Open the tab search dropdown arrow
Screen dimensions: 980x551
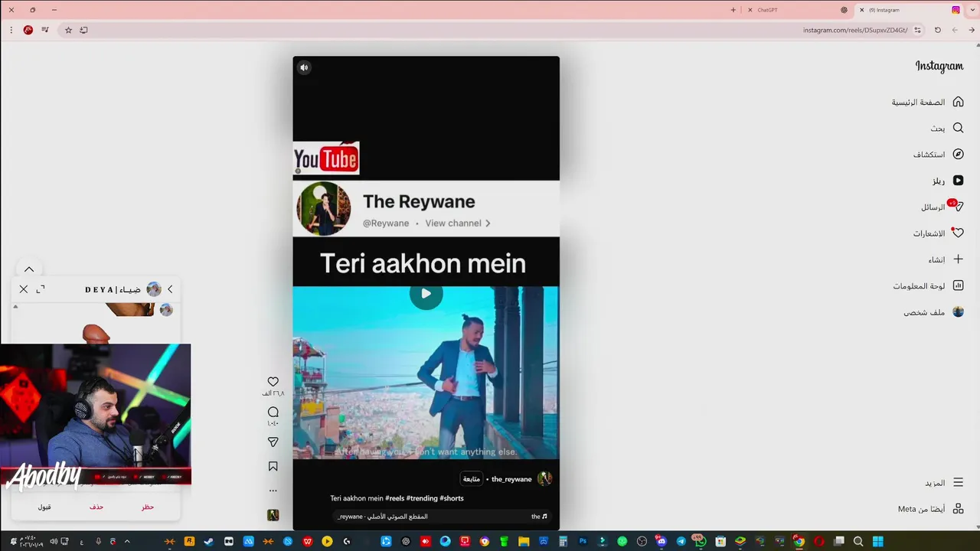click(972, 10)
